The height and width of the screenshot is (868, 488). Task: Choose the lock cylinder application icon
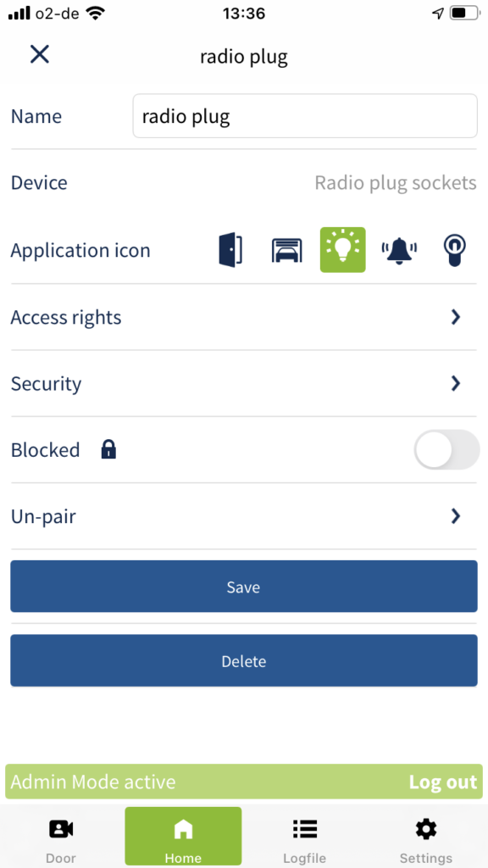click(455, 251)
